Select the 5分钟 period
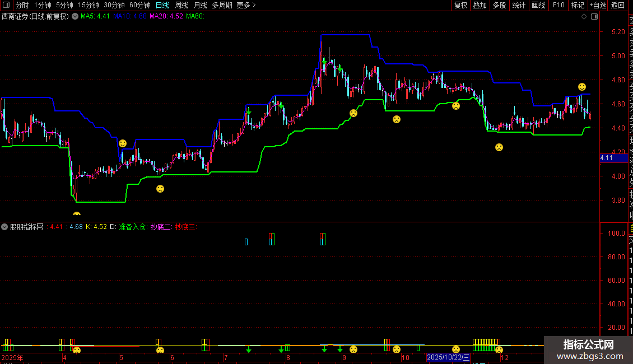Viewport: 633px width, 364px height. tap(64, 5)
